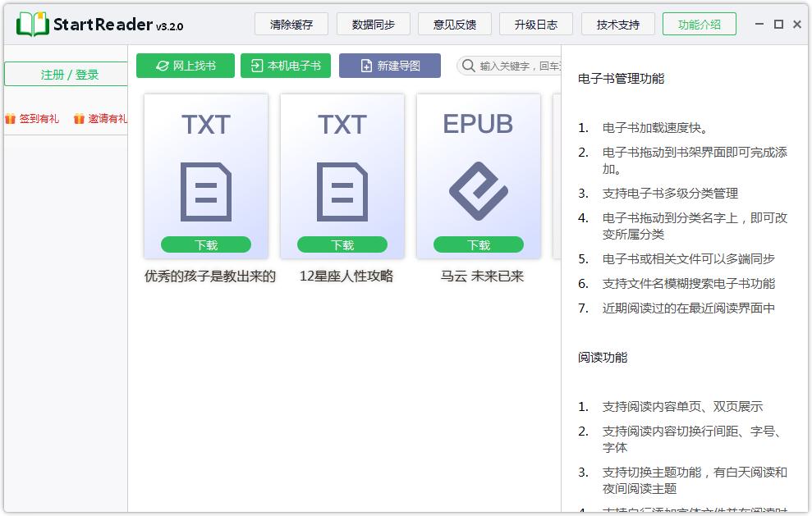812x516 pixels.
Task: Open the 升级日志 menu item
Action: 535,24
